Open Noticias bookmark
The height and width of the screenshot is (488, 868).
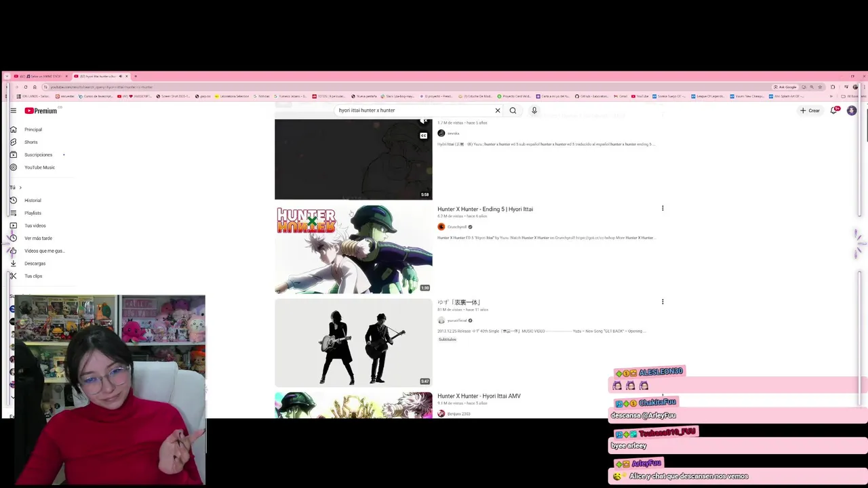pyautogui.click(x=261, y=96)
